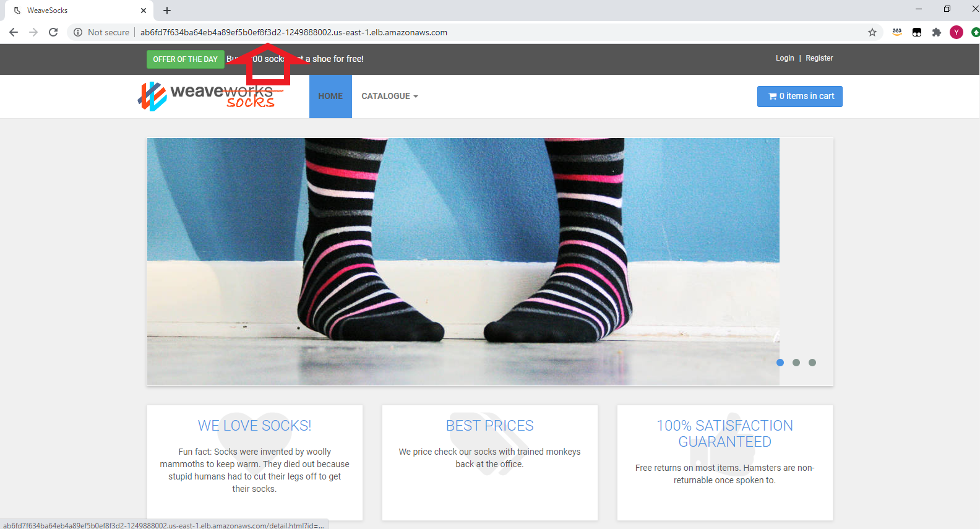Screen dimensions: 980x529
Task: Click the Login link
Action: tap(785, 58)
